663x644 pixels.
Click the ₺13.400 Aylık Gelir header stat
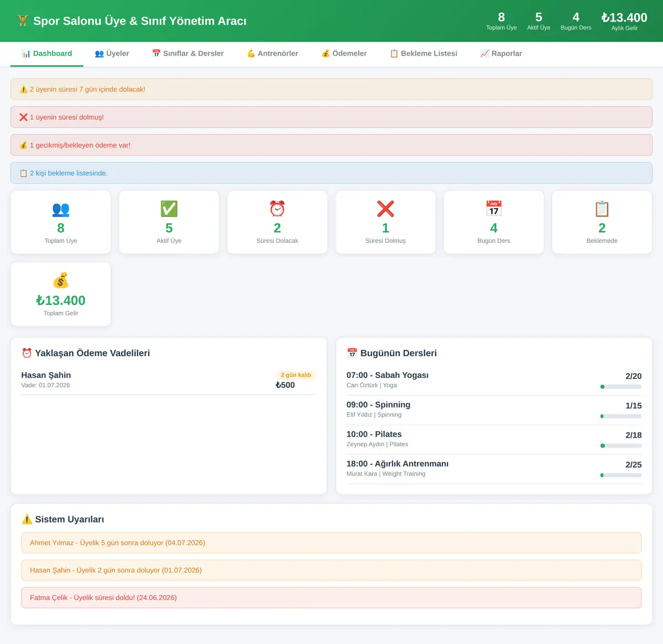tap(624, 21)
